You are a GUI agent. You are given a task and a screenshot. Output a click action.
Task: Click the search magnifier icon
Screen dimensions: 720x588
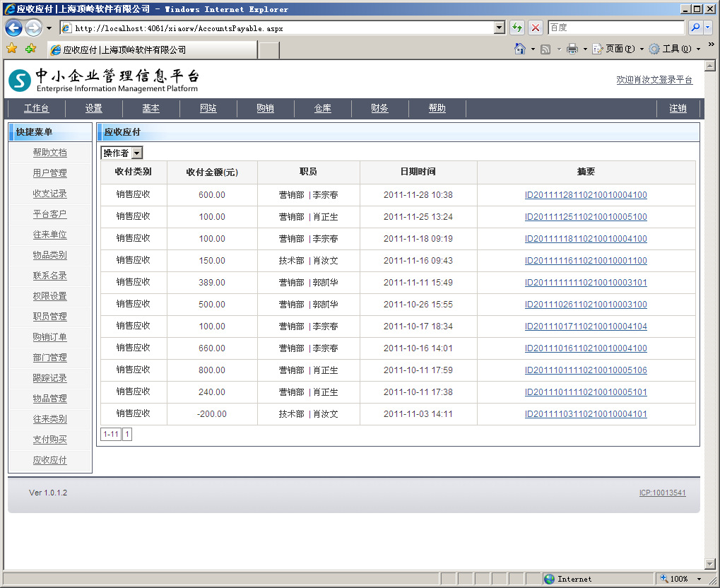click(x=695, y=28)
